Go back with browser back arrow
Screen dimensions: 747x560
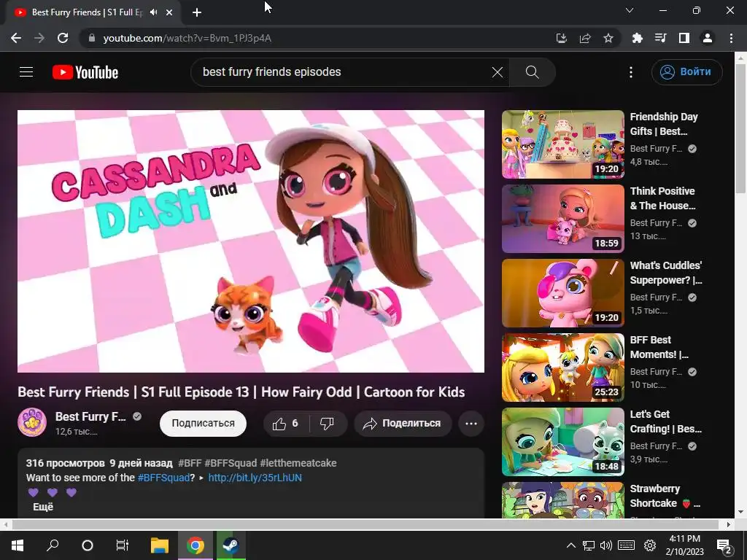[x=16, y=38]
